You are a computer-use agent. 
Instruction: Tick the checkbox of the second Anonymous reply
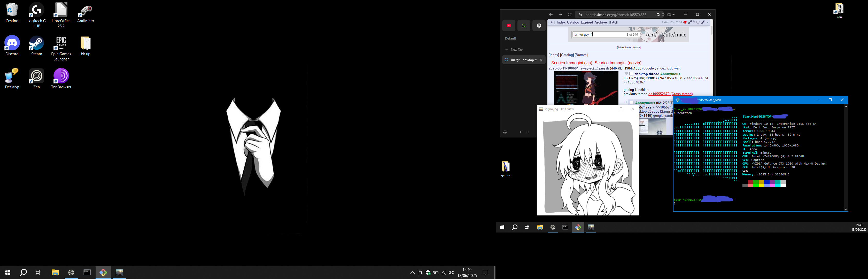[x=631, y=103]
